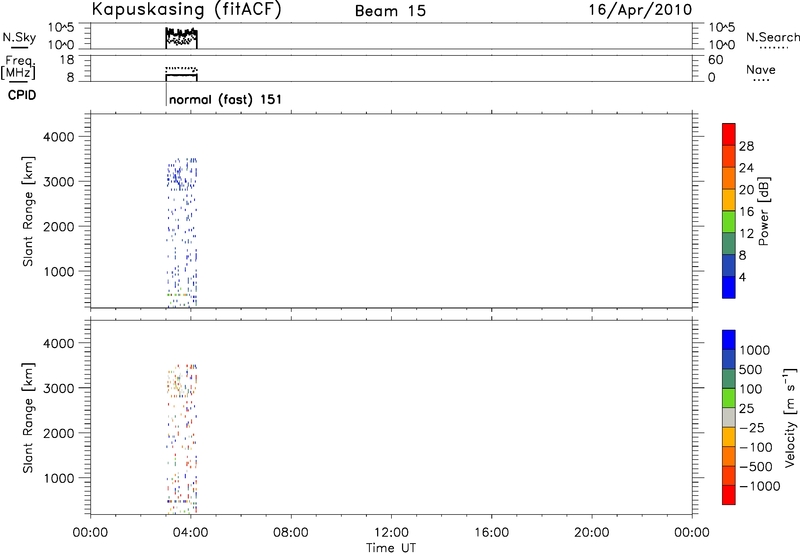Click "Slant Range [km]" label of power panel
Image resolution: width=800 pixels, height=554 pixels.
tap(28, 211)
